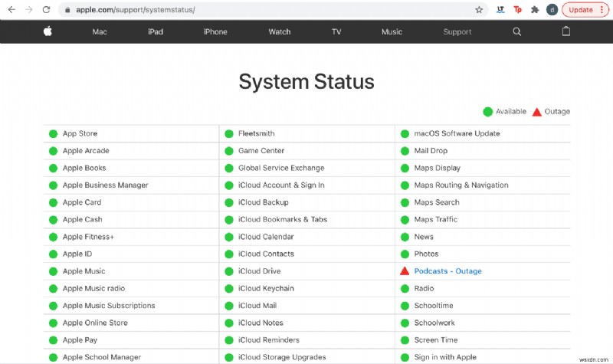
Task: Select the Apple Online Store text
Action: click(x=95, y=323)
